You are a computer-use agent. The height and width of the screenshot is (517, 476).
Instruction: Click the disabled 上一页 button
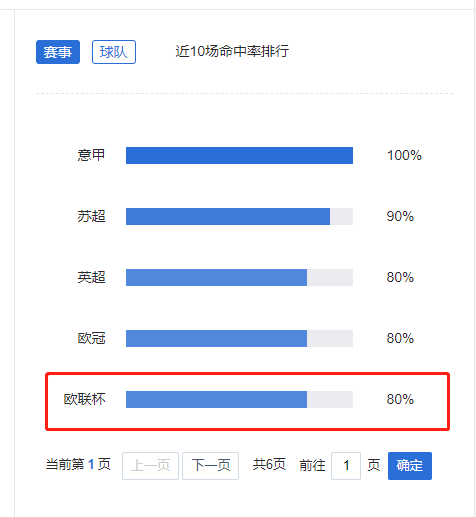[150, 466]
